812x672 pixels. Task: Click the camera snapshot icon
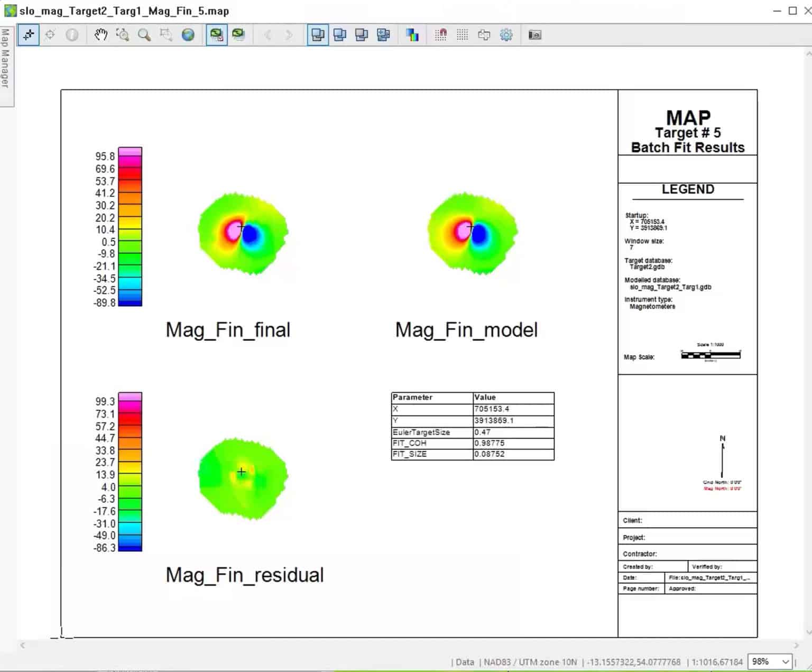tap(535, 34)
